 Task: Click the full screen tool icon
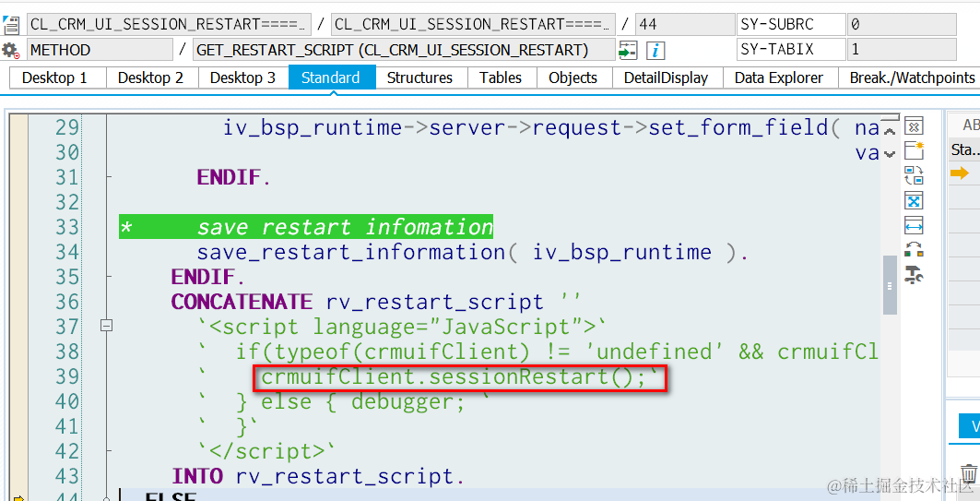pyautogui.click(x=914, y=201)
